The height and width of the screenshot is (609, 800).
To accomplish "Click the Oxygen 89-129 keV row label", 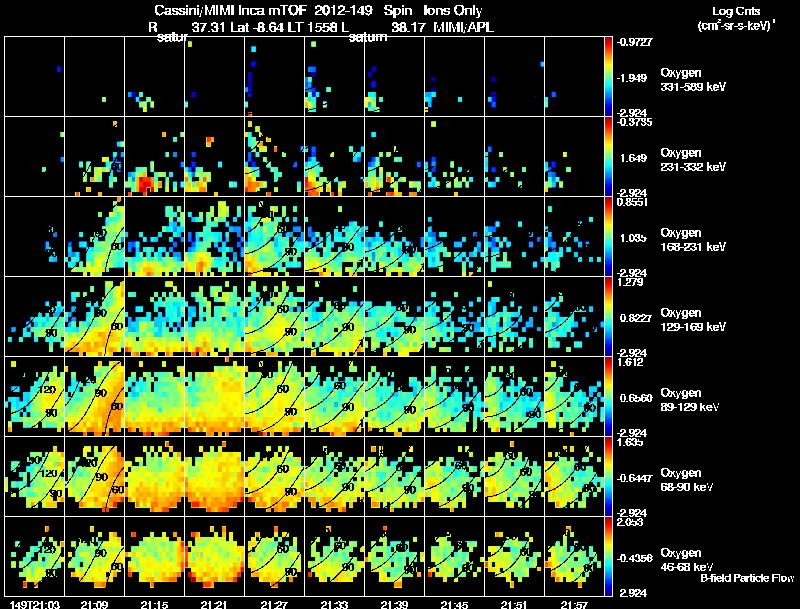I will click(x=690, y=400).
